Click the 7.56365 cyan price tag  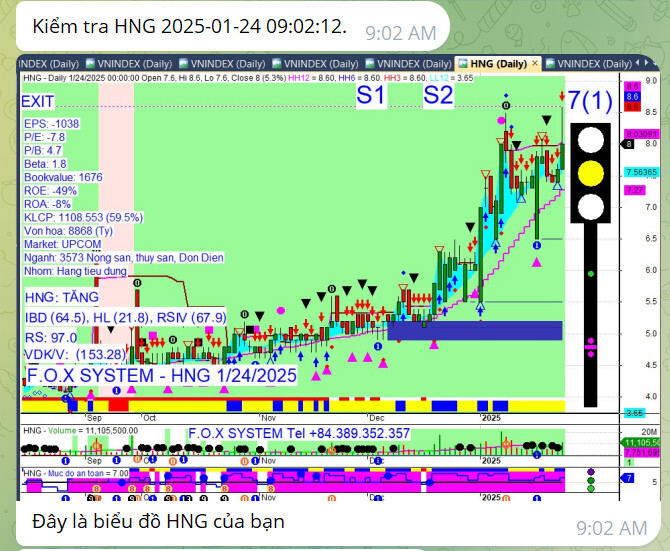point(641,172)
